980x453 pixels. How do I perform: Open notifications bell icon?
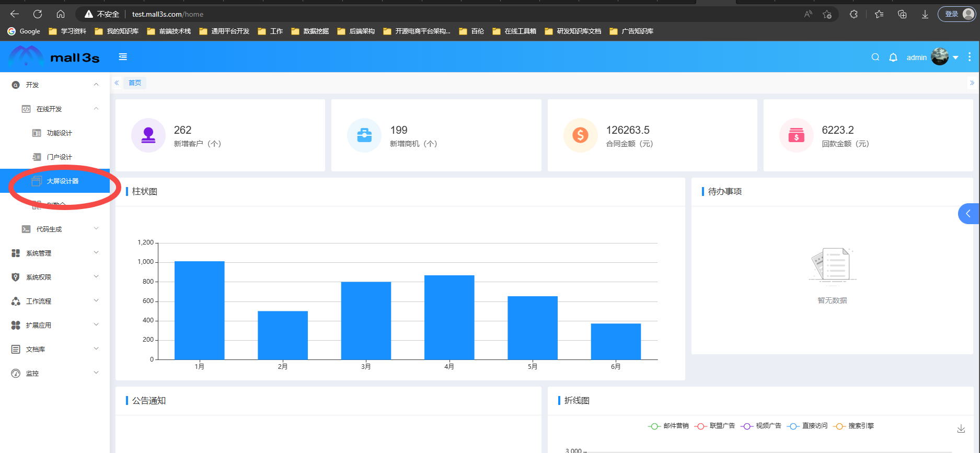893,57
